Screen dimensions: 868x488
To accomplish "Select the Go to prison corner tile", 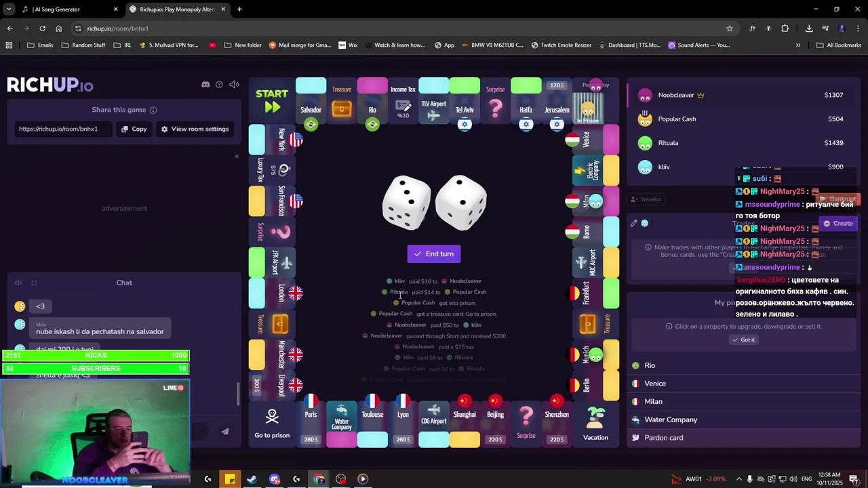I will pos(272,424).
